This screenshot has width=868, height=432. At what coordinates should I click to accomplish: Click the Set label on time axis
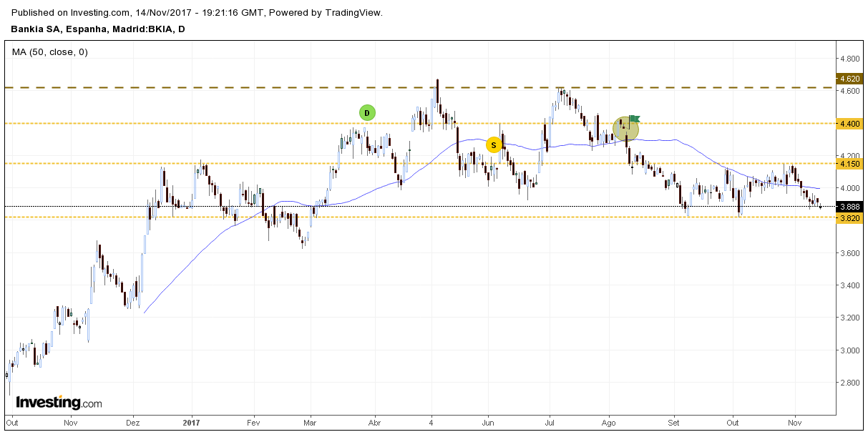[x=673, y=423]
